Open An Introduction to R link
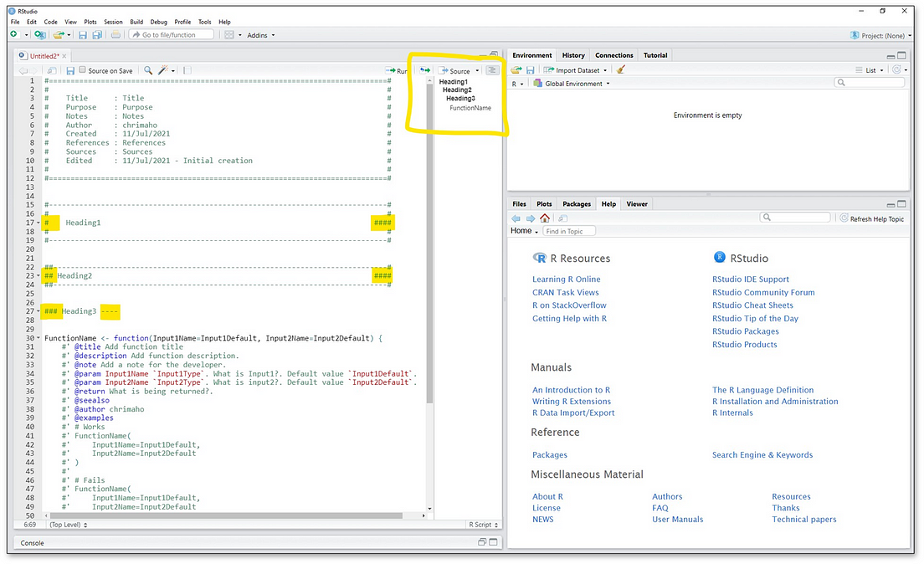924x564 pixels. (571, 390)
